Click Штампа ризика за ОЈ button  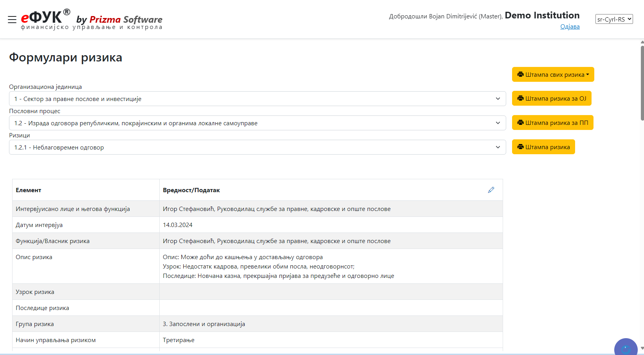point(552,98)
